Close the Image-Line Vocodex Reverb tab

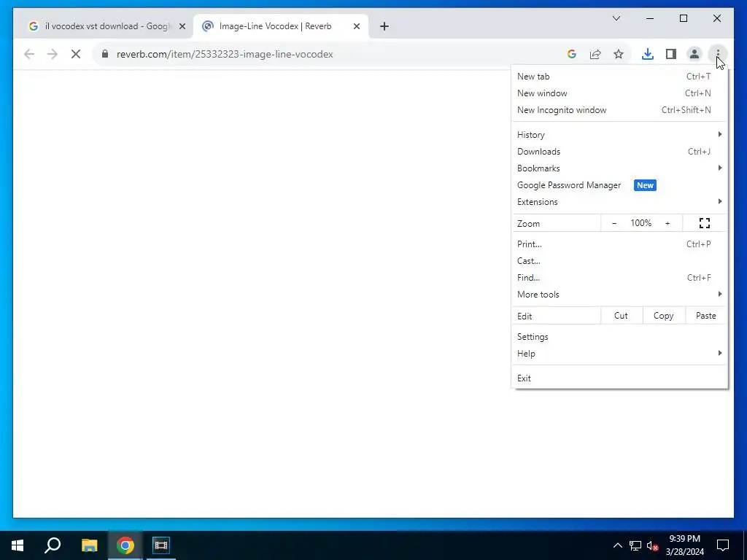[x=356, y=26]
